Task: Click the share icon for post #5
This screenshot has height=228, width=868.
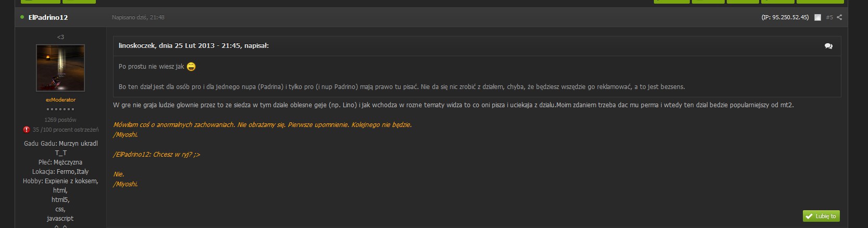Action: point(839,17)
